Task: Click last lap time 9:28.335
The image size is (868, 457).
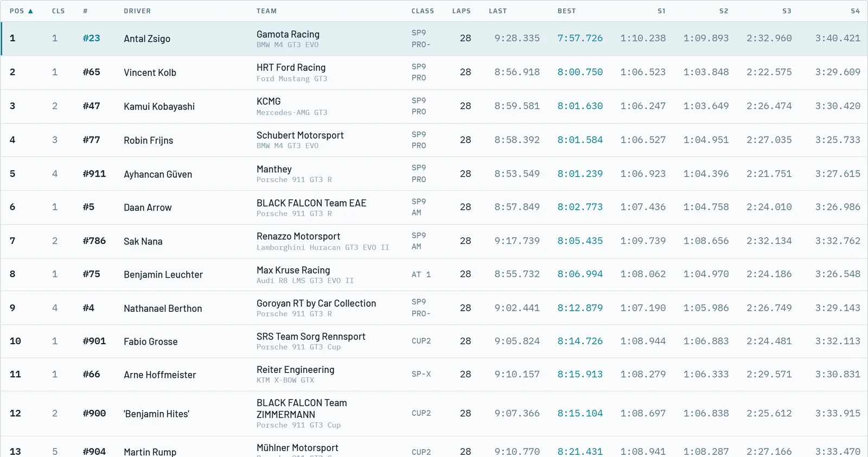Action: click(517, 38)
